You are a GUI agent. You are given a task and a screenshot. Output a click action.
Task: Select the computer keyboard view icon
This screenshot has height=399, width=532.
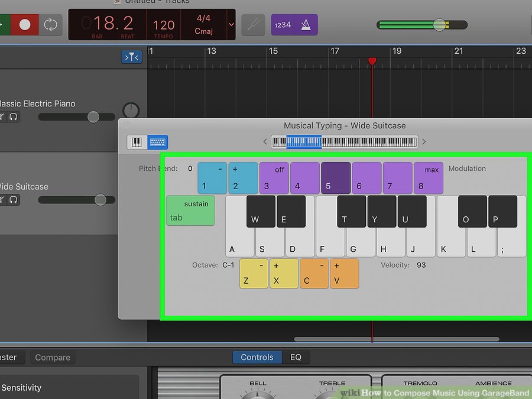(x=157, y=142)
